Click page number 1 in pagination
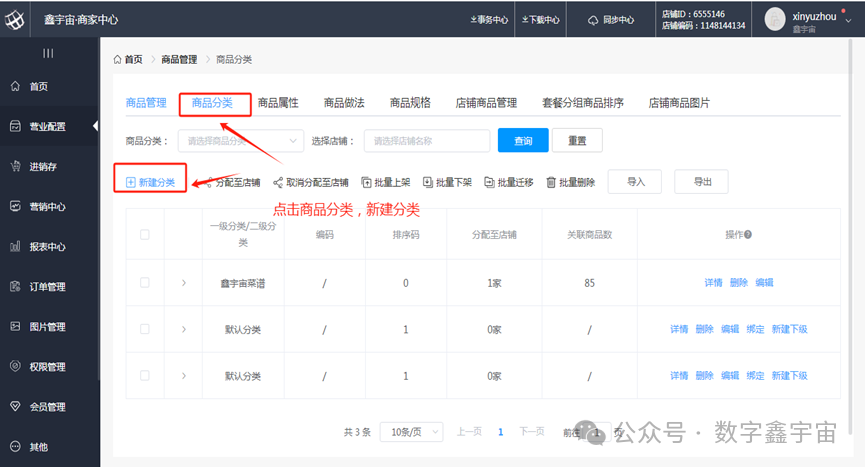865x467 pixels. point(500,432)
